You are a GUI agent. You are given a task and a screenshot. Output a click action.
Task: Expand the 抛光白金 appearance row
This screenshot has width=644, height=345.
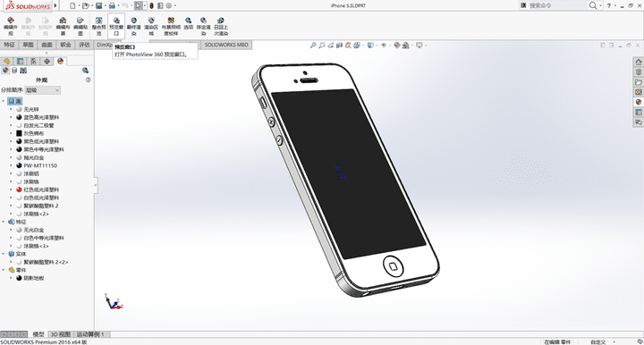pos(11,157)
